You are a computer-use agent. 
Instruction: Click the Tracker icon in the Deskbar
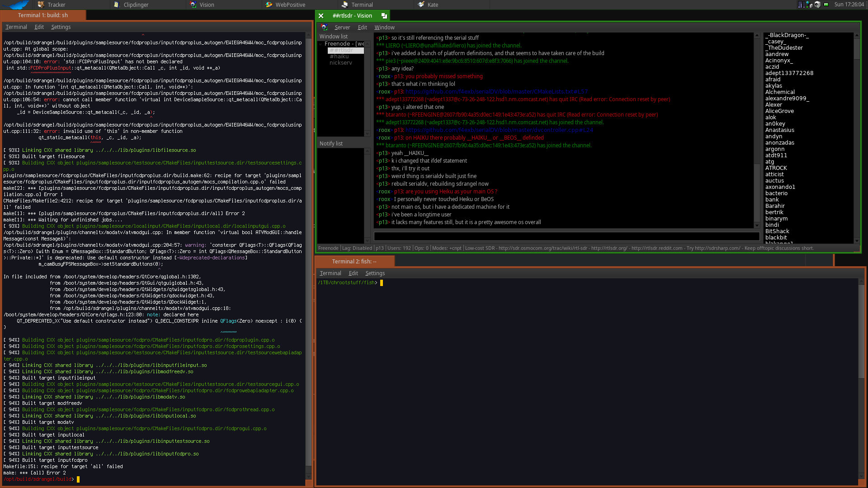tap(41, 5)
